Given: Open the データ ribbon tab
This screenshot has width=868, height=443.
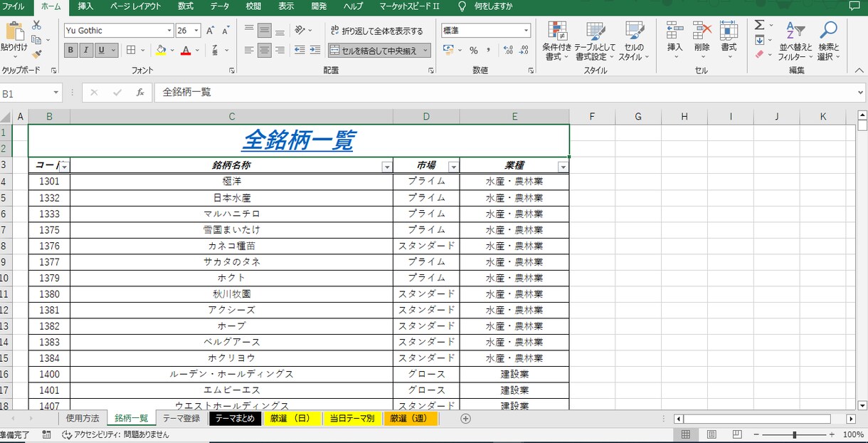Looking at the screenshot, I should point(220,6).
